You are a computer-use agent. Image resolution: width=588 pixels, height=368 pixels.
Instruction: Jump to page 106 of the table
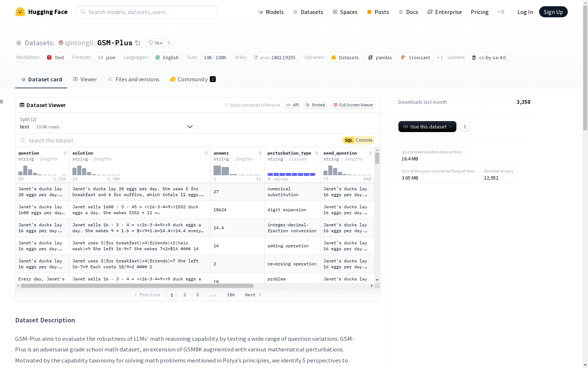click(231, 295)
